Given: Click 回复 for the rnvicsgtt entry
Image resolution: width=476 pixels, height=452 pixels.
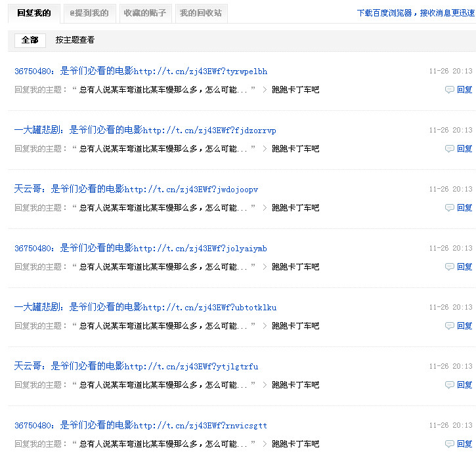Looking at the screenshot, I should (x=464, y=444).
